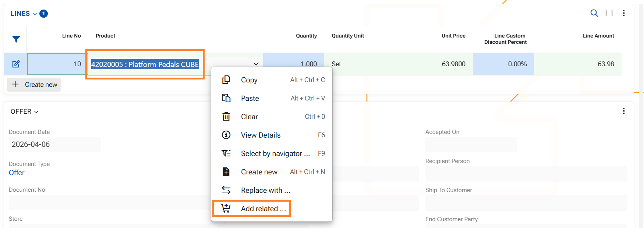Expand the LINES section dropdown
The image size is (644, 234).
point(35,14)
